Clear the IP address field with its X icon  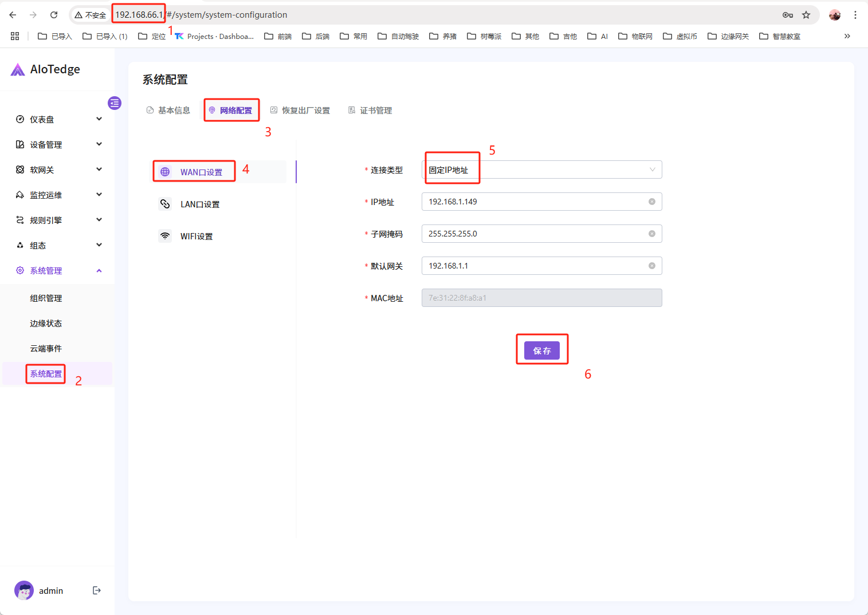click(651, 202)
